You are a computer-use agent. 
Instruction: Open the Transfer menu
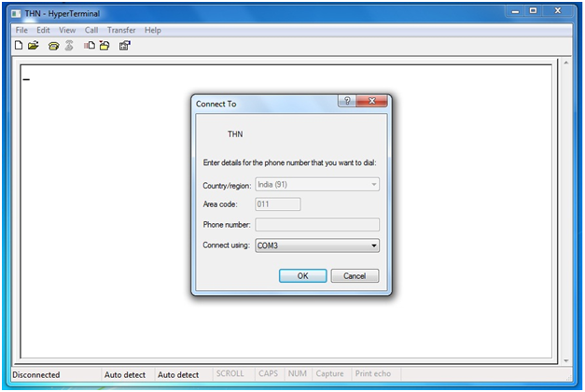pyautogui.click(x=121, y=30)
